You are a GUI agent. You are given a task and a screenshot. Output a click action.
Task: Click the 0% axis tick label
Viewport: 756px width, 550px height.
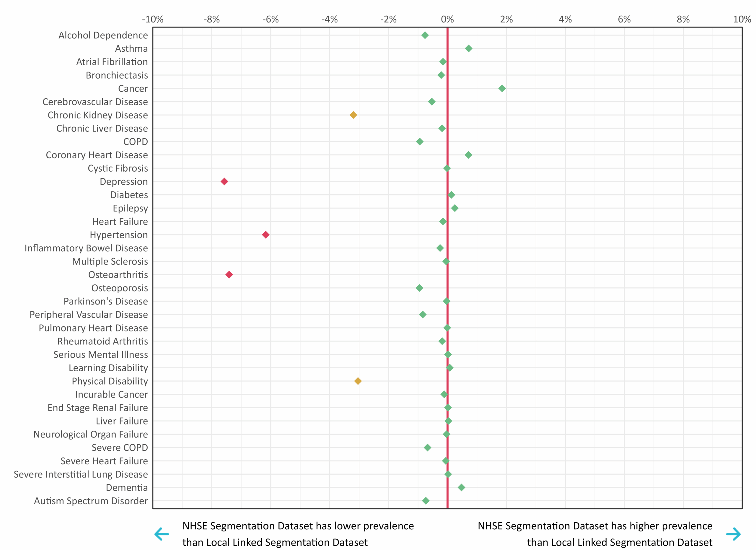(x=447, y=19)
